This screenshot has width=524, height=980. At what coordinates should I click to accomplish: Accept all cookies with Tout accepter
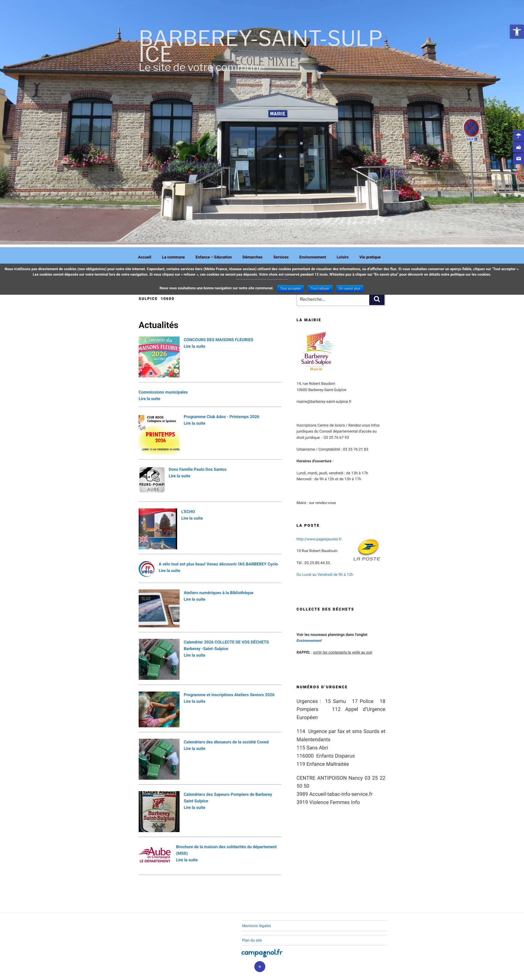(290, 288)
